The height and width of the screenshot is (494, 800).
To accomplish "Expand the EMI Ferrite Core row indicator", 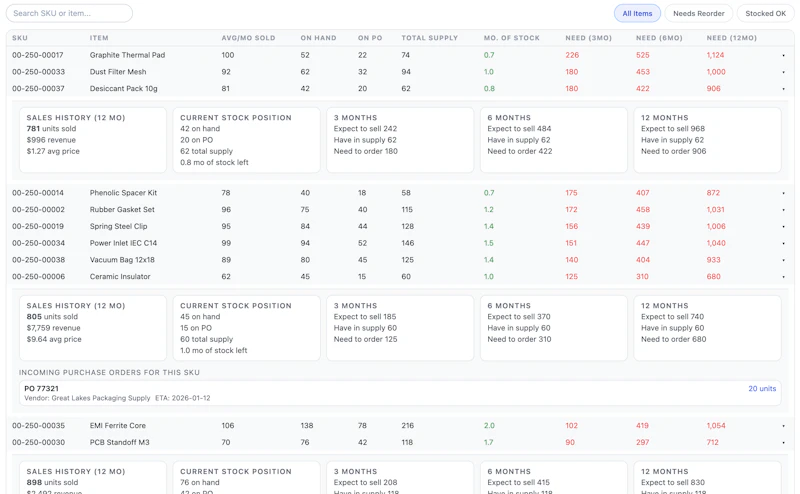I will (x=783, y=426).
